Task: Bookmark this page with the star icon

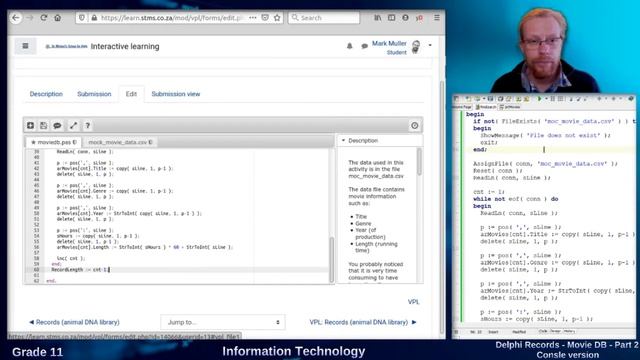Action: 278,18
